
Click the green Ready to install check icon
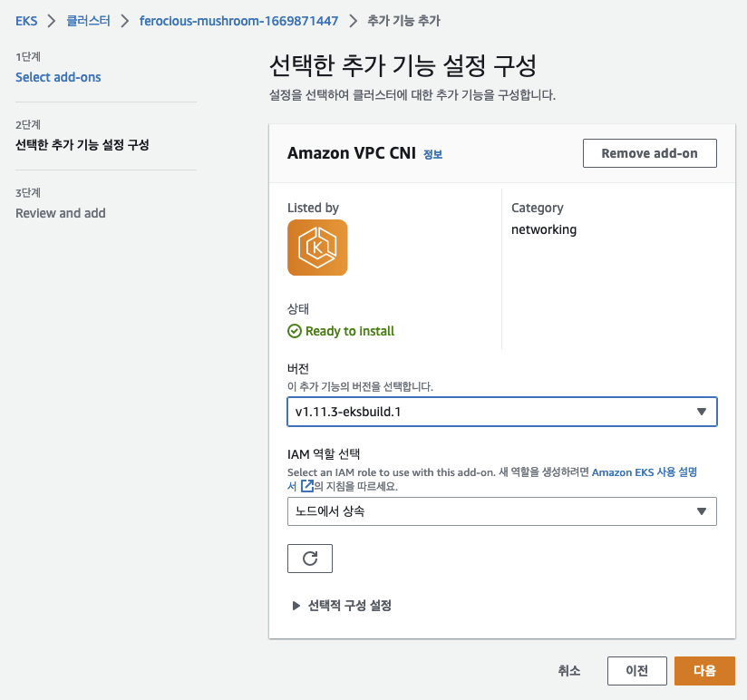[295, 331]
